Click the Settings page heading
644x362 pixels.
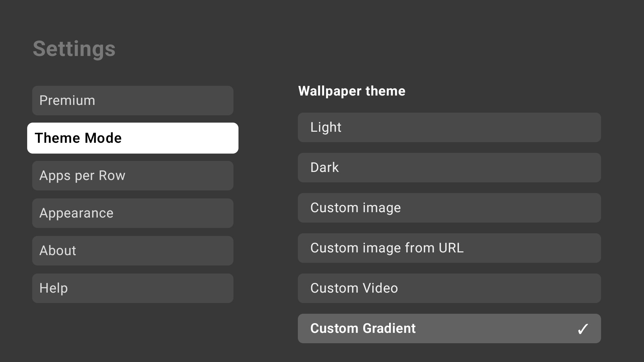[74, 49]
